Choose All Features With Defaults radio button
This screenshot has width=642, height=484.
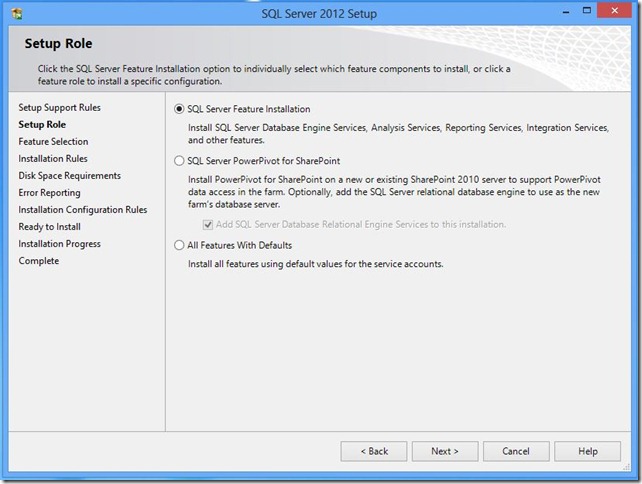point(179,245)
